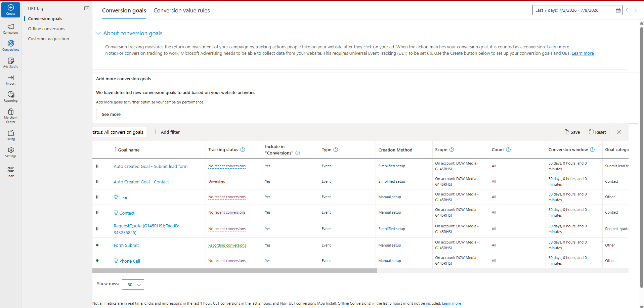
Task: Go to previous date range arrow
Action: pos(627,10)
